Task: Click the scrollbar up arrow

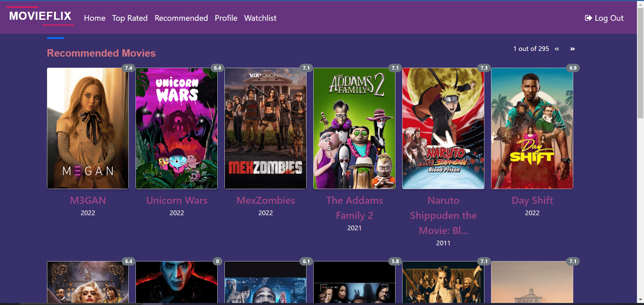Action: coord(640,4)
